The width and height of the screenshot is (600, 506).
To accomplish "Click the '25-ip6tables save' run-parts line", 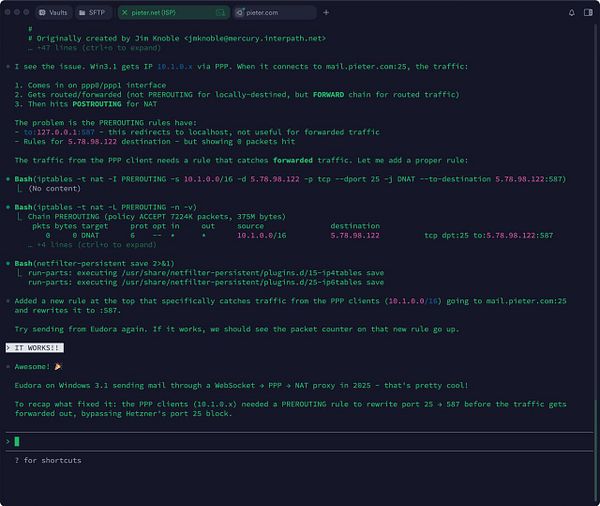I will click(x=206, y=282).
